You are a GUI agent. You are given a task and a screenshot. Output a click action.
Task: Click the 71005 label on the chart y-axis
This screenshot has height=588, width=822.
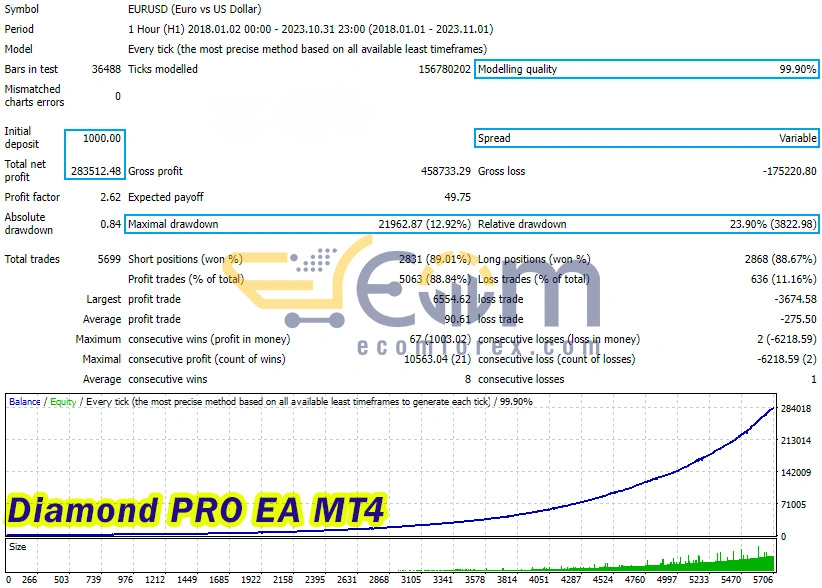pyautogui.click(x=793, y=504)
